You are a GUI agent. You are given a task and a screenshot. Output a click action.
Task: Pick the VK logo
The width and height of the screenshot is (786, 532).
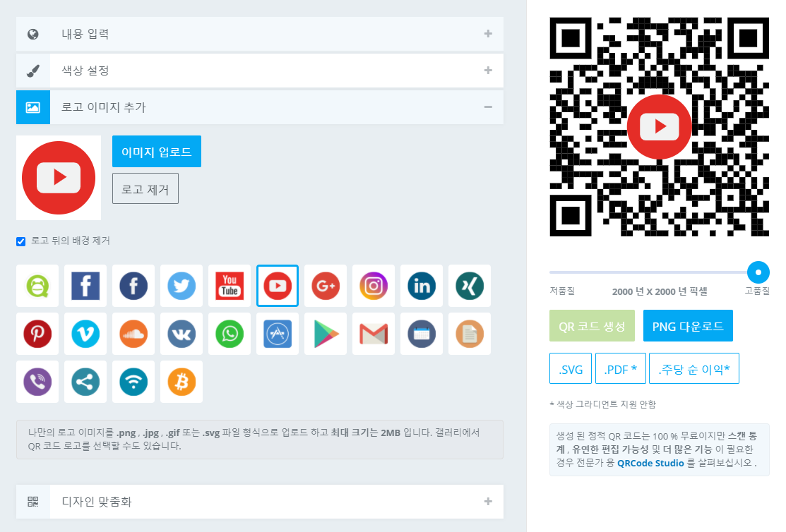[x=181, y=334]
